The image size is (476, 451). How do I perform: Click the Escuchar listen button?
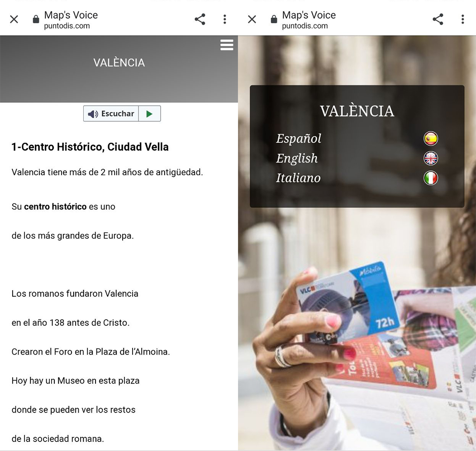coord(111,114)
